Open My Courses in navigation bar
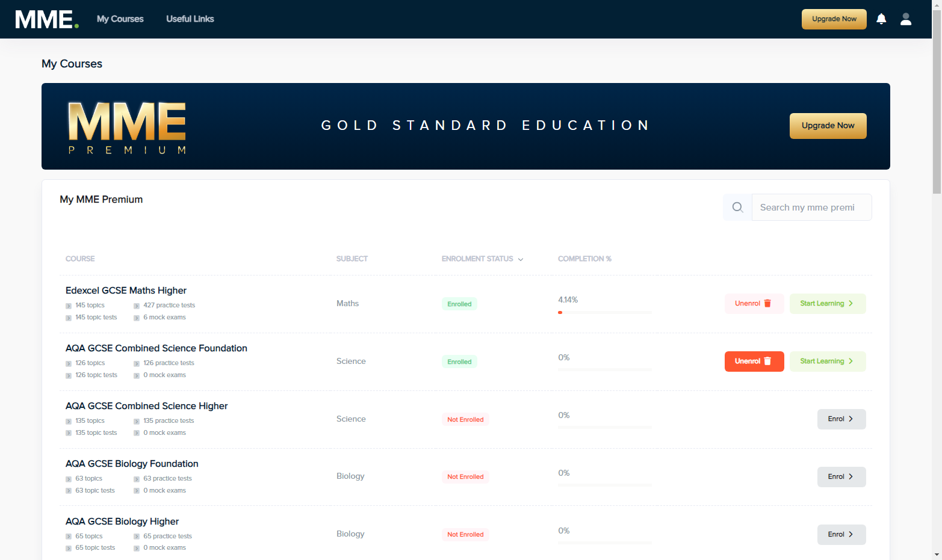 pos(120,19)
